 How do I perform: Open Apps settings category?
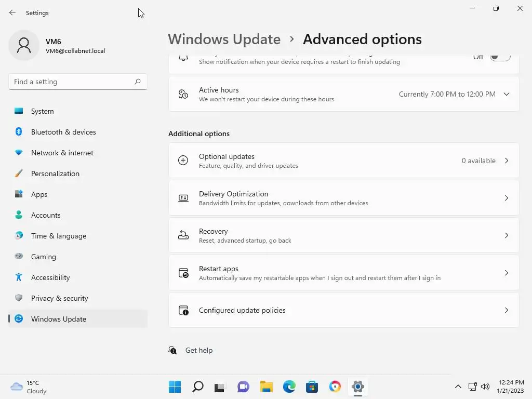coord(78,194)
